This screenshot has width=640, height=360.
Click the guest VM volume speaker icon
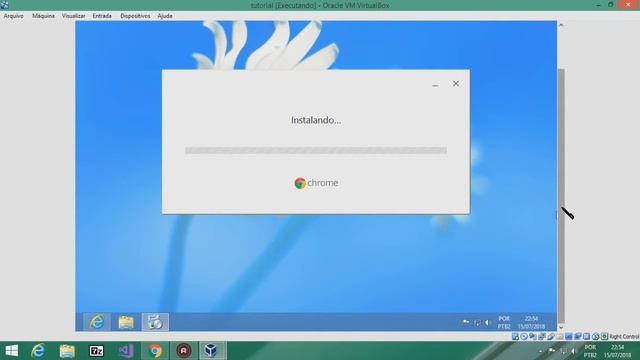pos(487,322)
